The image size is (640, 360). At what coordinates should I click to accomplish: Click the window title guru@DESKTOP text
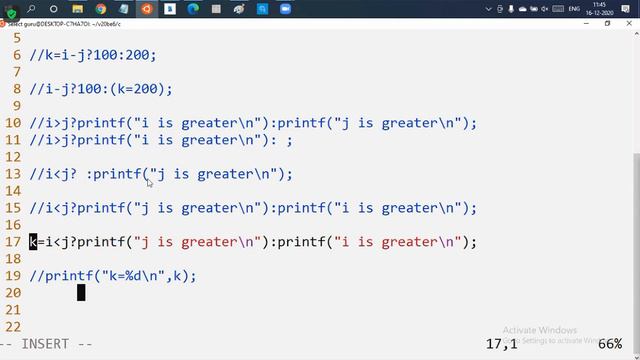point(64,24)
